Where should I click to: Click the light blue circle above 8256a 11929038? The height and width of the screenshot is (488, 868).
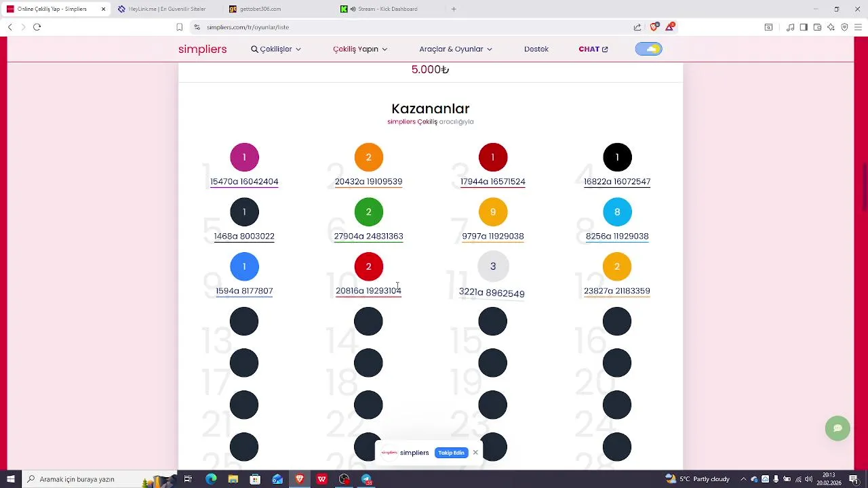(x=617, y=212)
